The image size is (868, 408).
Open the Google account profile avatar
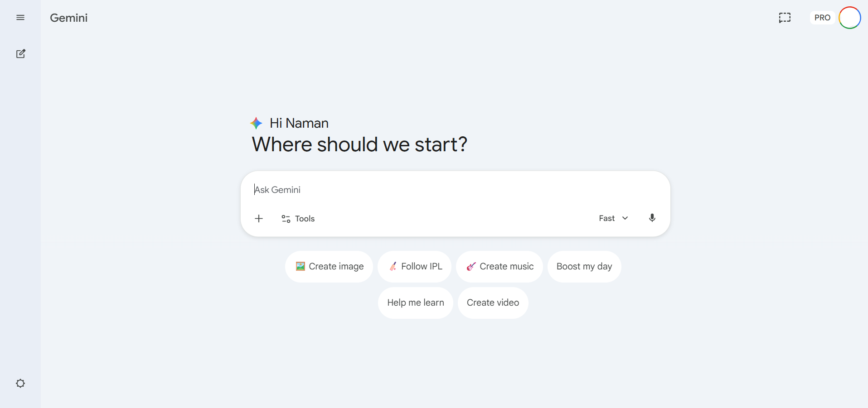click(x=849, y=18)
